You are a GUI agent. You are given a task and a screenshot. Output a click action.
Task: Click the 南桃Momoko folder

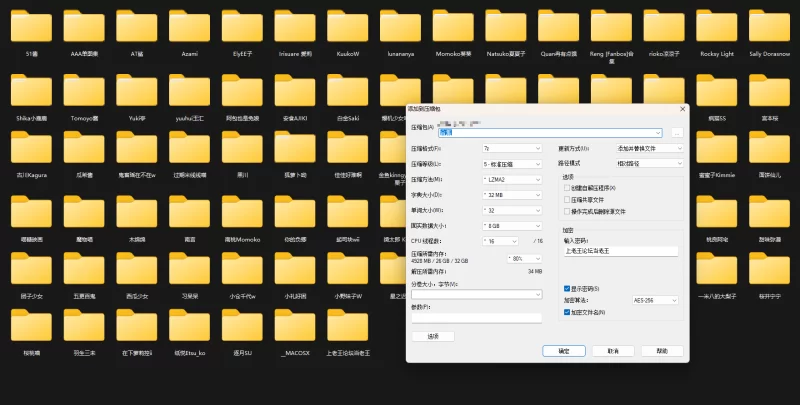242,215
